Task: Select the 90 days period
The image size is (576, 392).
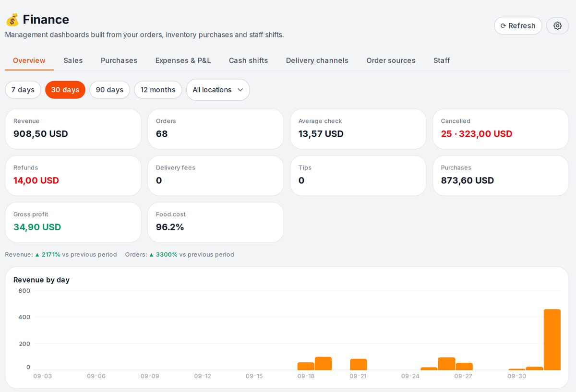Action: [109, 90]
